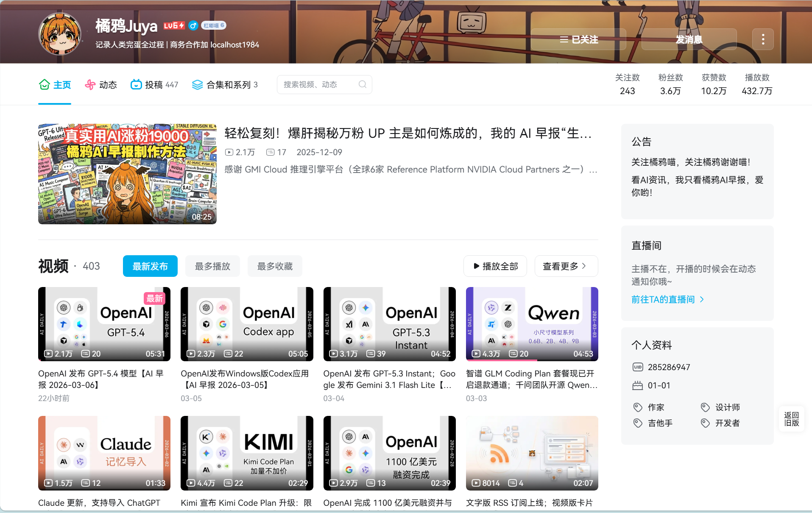Expand 查看更多 to see more videos
The width and height of the screenshot is (812, 513).
(566, 266)
